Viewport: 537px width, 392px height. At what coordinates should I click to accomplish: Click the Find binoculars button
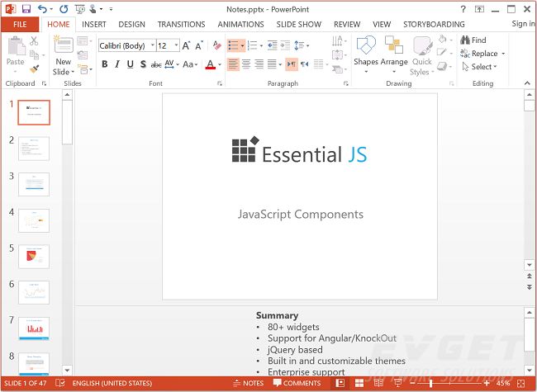coord(473,40)
